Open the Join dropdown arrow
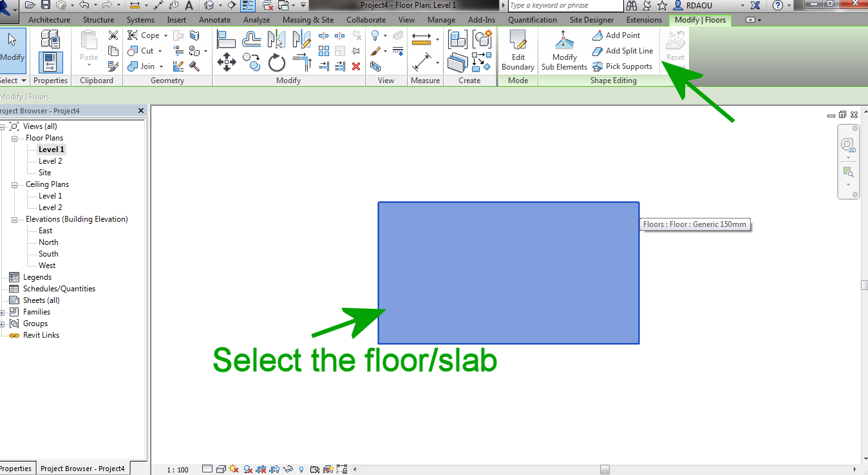868x475 pixels. coord(161,66)
